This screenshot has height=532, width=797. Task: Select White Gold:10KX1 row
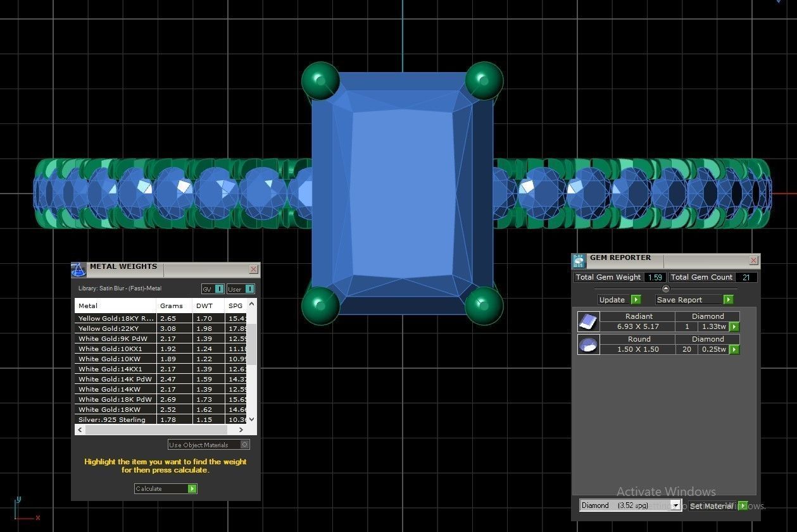pyautogui.click(x=161, y=349)
